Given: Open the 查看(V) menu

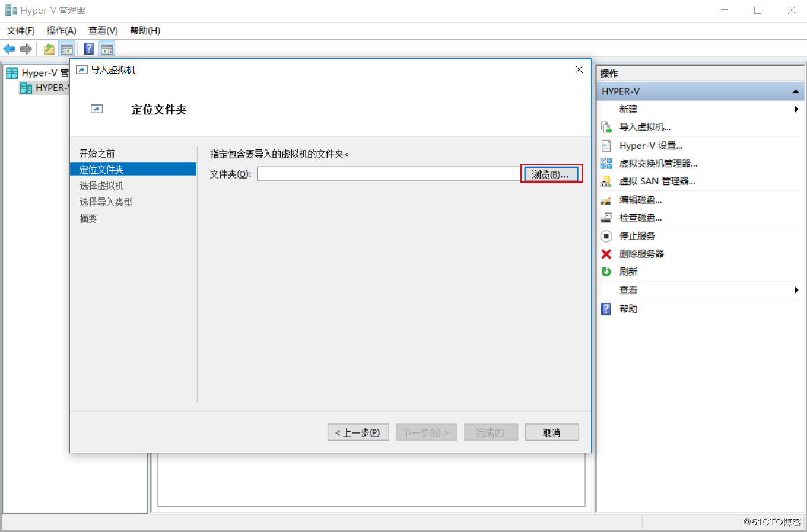Looking at the screenshot, I should [x=101, y=30].
